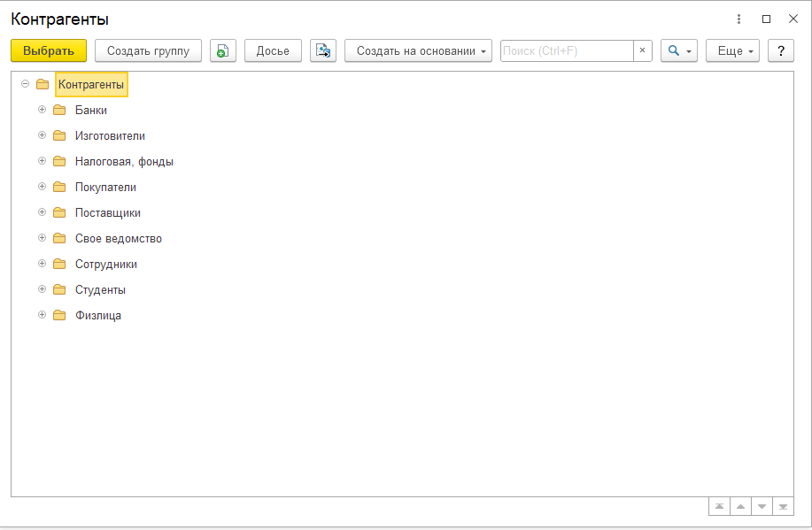
Task: Click the Выбрать button
Action: 49,50
